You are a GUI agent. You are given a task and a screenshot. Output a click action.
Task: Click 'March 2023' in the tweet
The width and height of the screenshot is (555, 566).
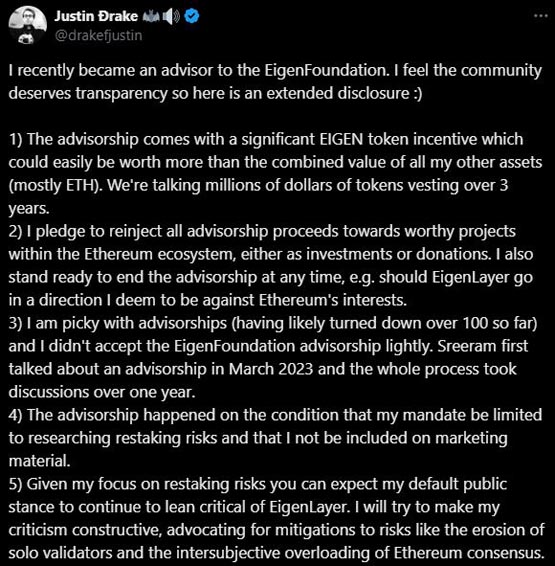click(x=271, y=370)
